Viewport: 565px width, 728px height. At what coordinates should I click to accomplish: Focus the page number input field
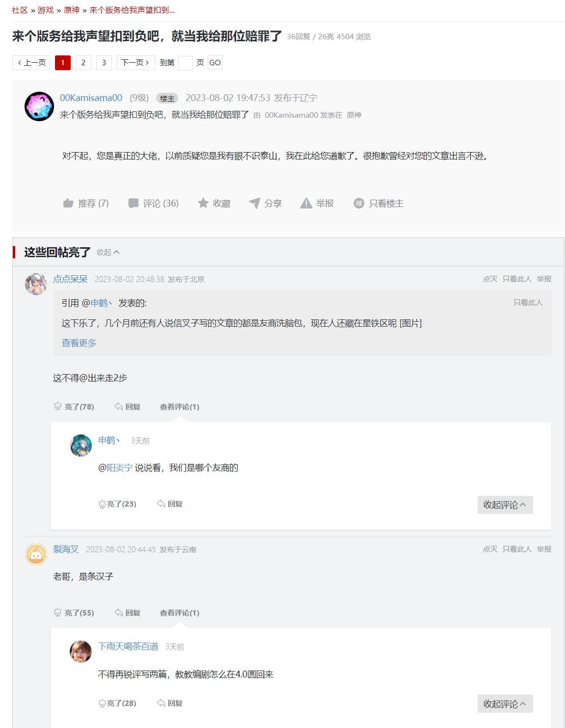click(185, 63)
